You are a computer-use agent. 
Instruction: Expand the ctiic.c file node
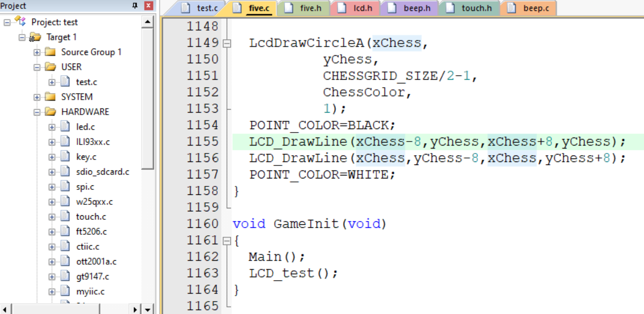(x=52, y=247)
